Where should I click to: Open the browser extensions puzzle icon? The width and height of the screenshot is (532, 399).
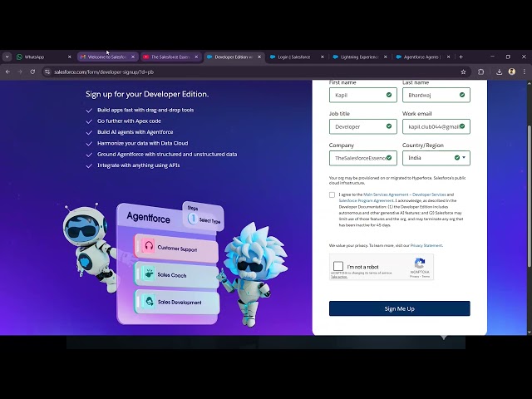click(x=480, y=72)
